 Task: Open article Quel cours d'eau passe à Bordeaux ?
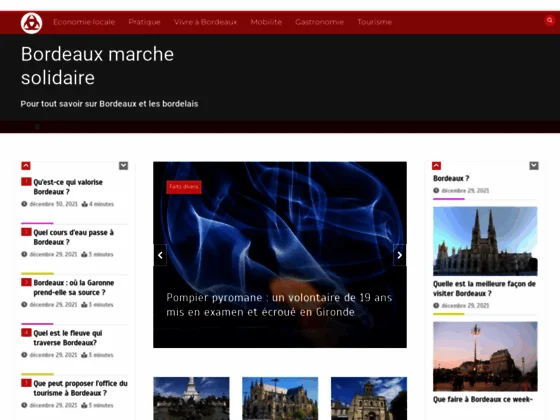[73, 237]
